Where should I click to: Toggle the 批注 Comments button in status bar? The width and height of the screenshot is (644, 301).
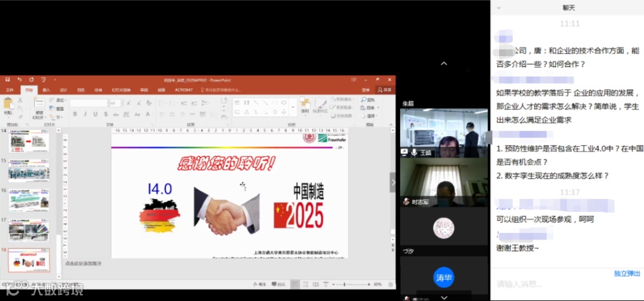coord(279,284)
